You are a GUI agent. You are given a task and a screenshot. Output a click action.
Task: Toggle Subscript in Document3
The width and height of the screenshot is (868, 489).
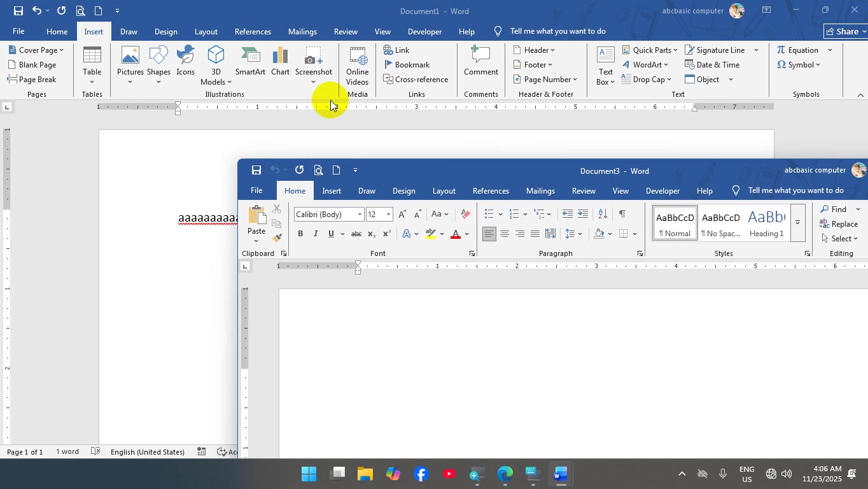coord(372,234)
